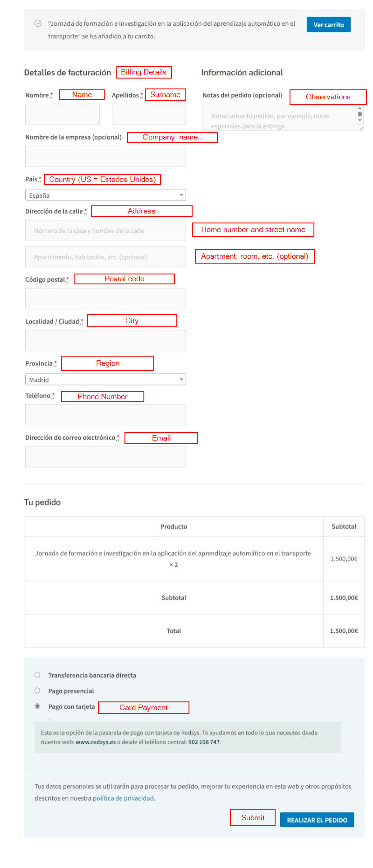Expand the Provincia dropdown showing Madrid
373x868 pixels.
(106, 380)
